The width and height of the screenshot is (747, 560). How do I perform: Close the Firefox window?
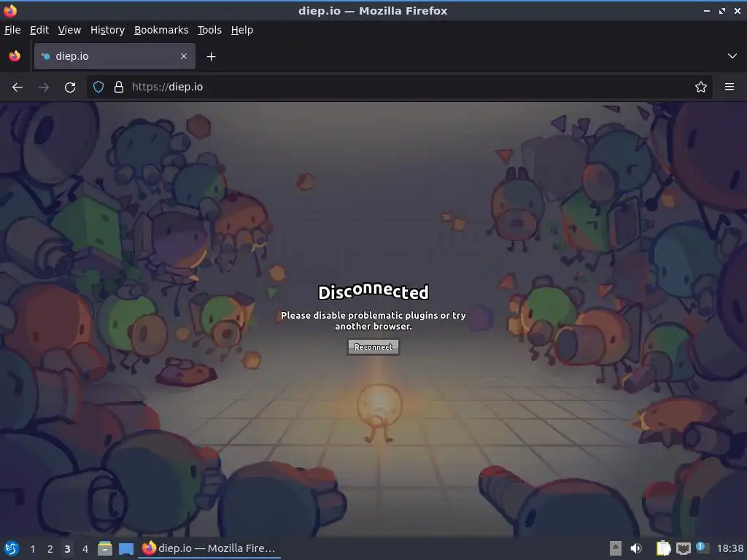pyautogui.click(x=737, y=10)
